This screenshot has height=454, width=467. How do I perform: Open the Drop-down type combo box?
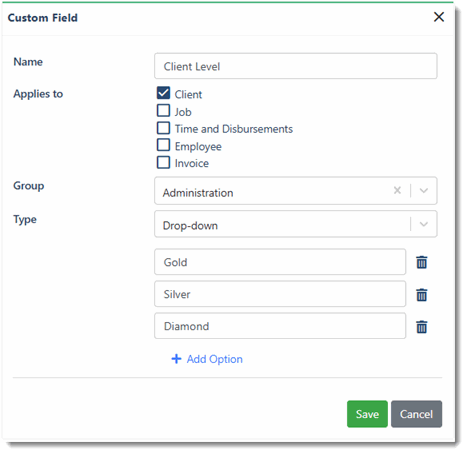coord(295,224)
